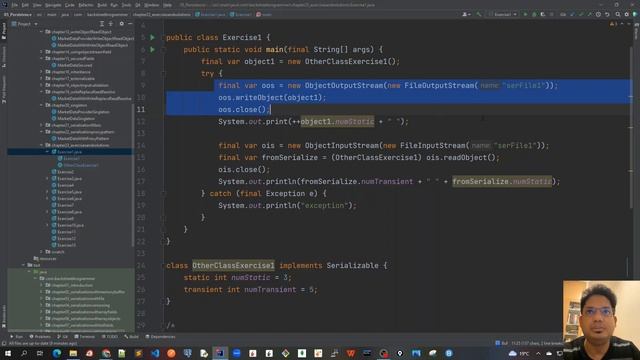Open Windows Start menu

click(8, 353)
